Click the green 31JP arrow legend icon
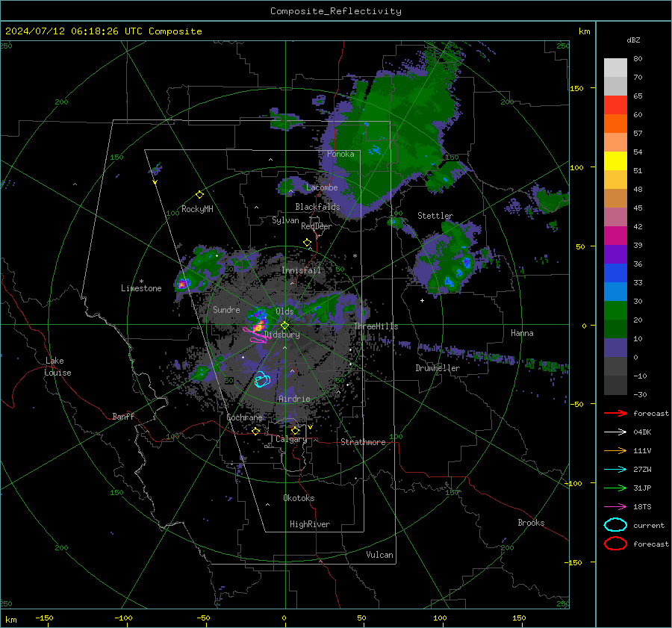672x628 pixels. pos(615,488)
